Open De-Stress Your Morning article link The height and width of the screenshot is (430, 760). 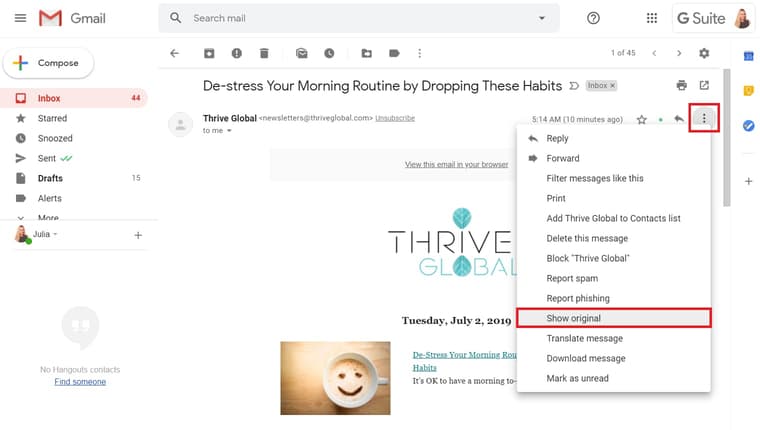click(x=464, y=361)
